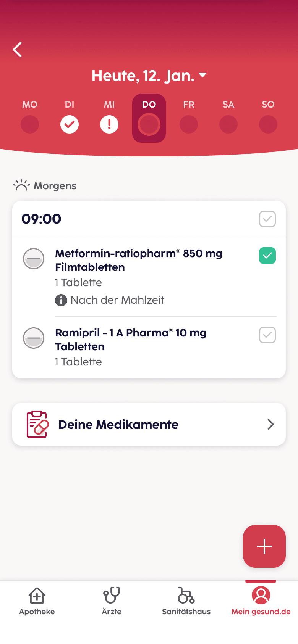
Task: Tap the Ramipril tablet pill icon
Action: (34, 338)
